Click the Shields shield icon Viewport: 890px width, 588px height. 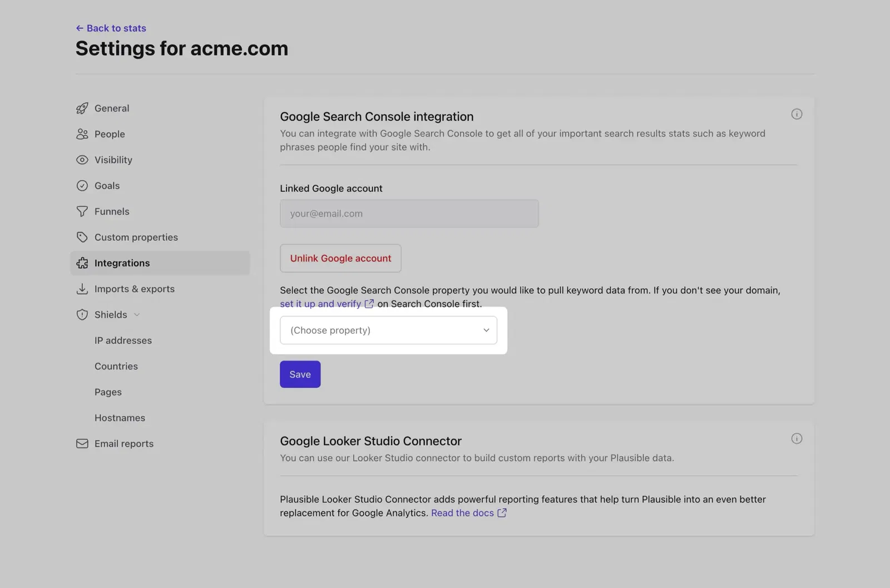(x=82, y=314)
